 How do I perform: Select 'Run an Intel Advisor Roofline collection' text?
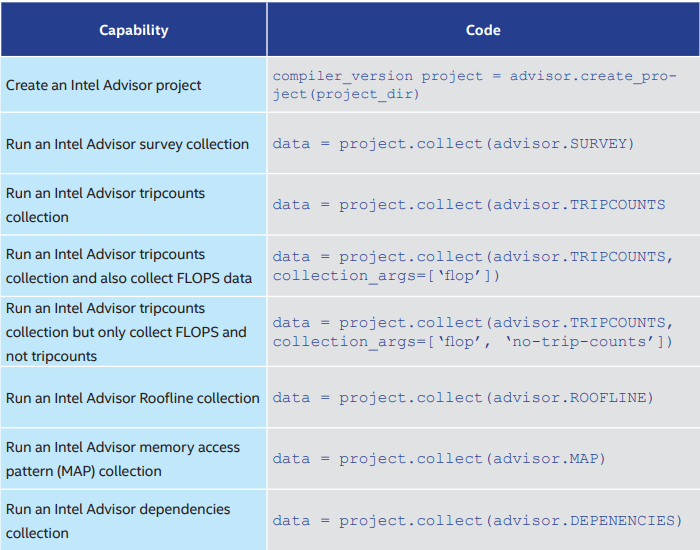[133, 398]
